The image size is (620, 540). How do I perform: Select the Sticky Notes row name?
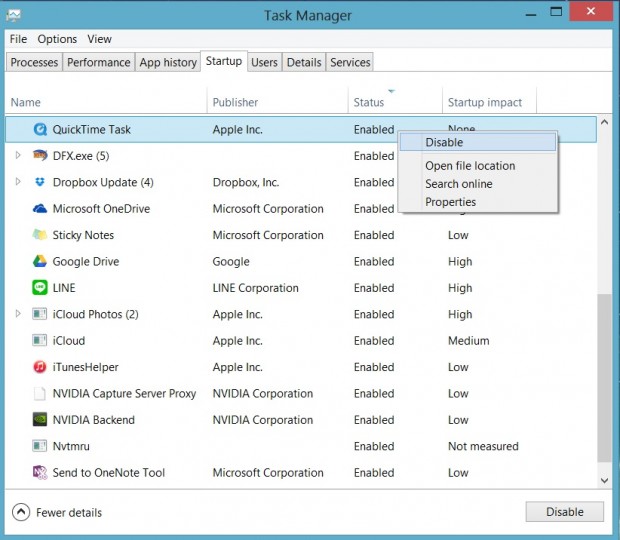click(83, 235)
